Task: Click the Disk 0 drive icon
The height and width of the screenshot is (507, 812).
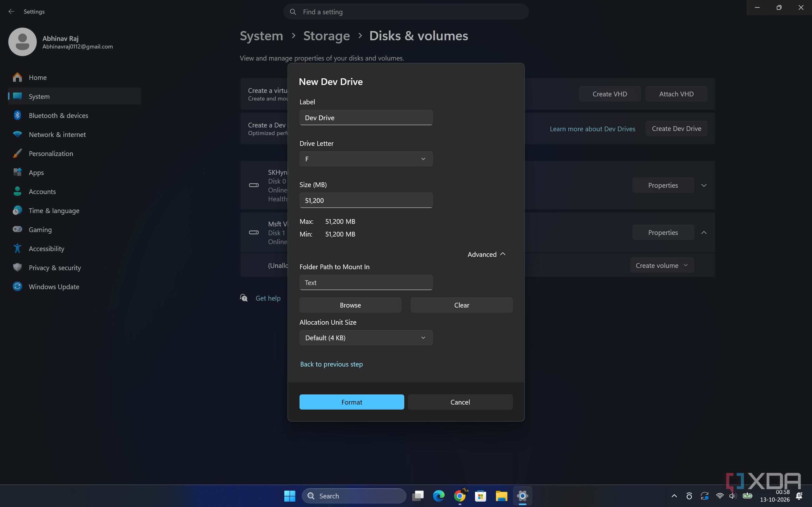Action: [x=254, y=185]
